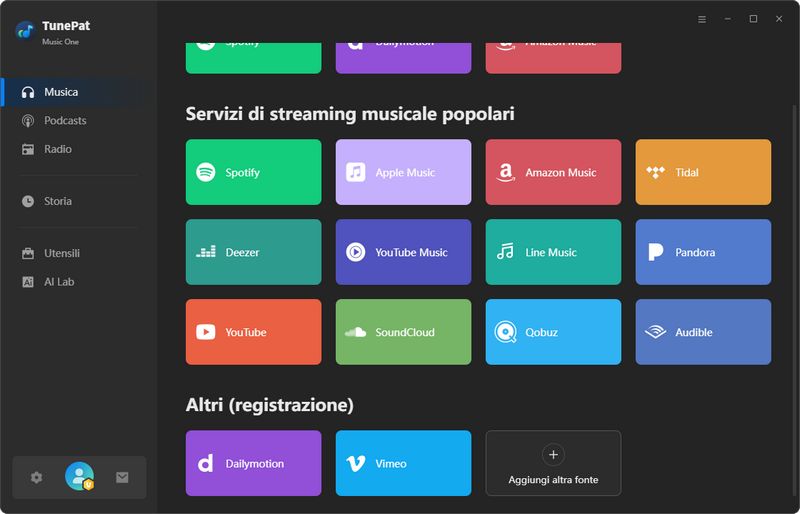Select the Dailymotion tile under Altri (registrazione)

(x=254, y=463)
